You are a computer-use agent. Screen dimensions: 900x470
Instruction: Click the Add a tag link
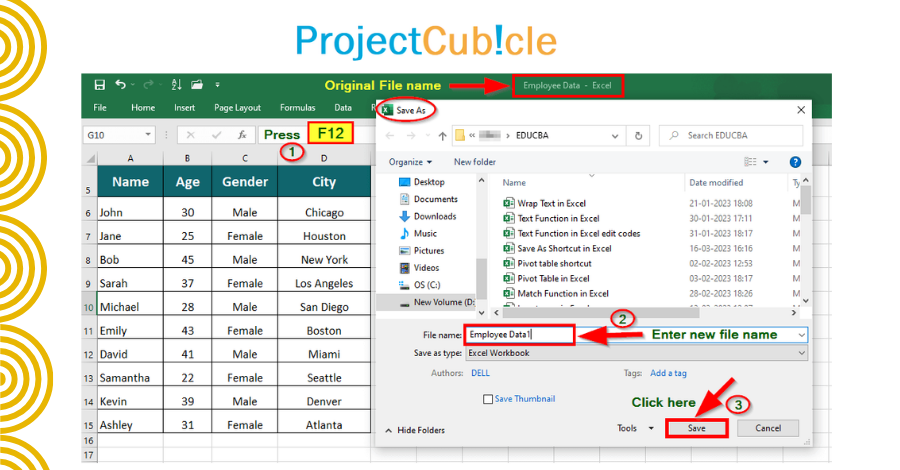668,373
